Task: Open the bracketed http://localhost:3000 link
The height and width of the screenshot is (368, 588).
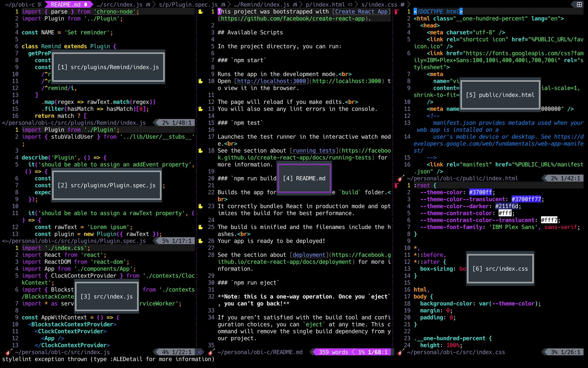Action: click(x=271, y=81)
